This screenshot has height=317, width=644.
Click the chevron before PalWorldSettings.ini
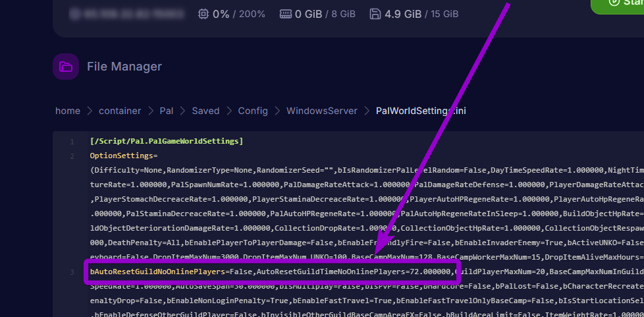click(x=367, y=111)
